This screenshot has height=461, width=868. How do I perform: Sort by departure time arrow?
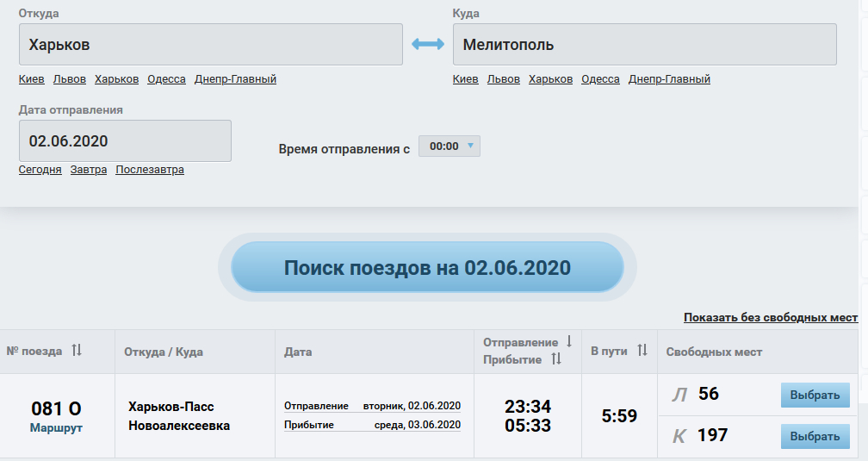click(x=568, y=341)
